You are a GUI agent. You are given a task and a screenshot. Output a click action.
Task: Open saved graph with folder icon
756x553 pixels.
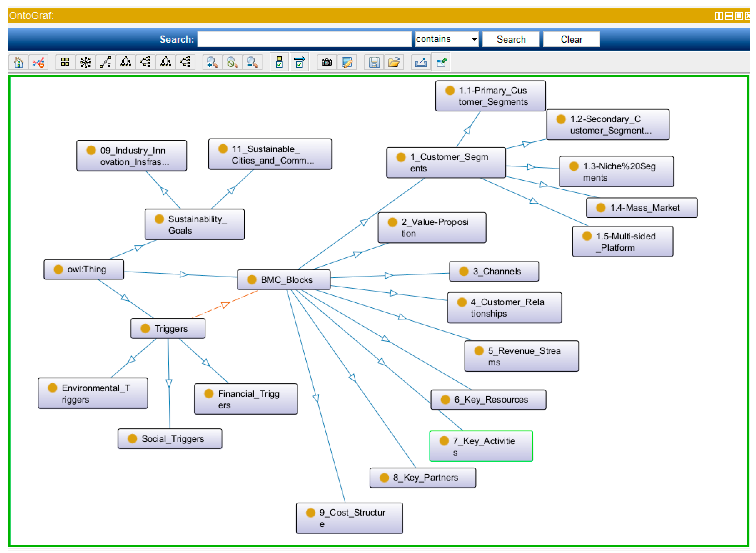394,62
